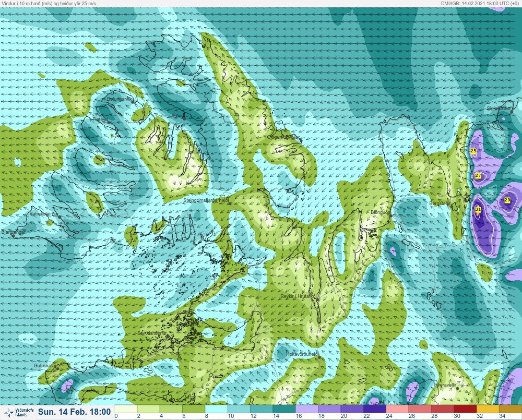Pick the 6–8 m/s olive green swatch
The height and width of the screenshot is (420, 522).
tap(194, 409)
